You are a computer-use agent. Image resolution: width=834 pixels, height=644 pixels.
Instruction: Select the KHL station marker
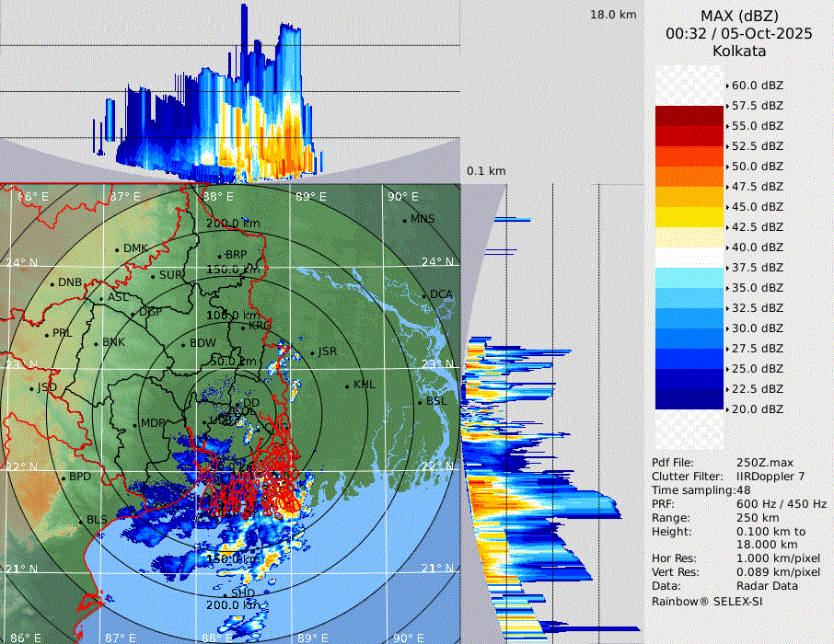[347, 385]
